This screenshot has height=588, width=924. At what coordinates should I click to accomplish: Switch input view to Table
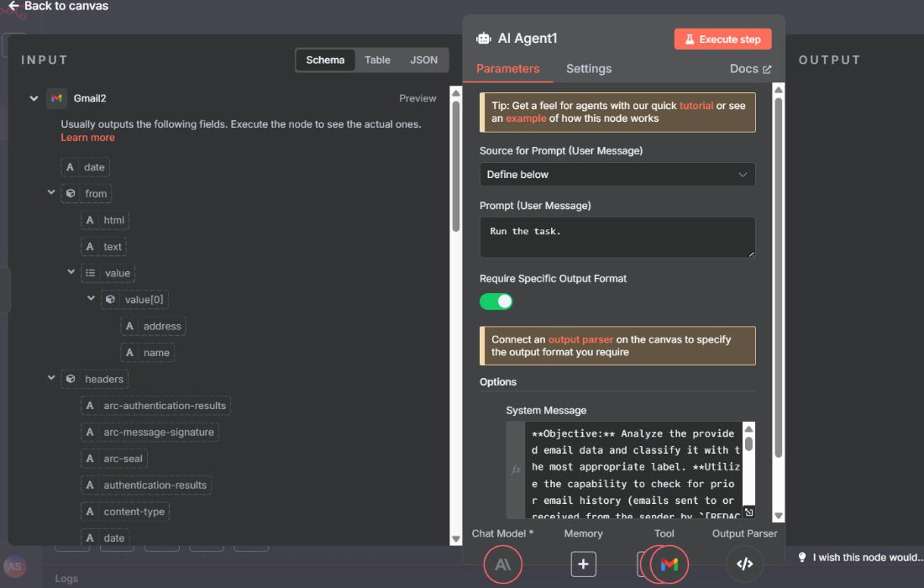(377, 60)
